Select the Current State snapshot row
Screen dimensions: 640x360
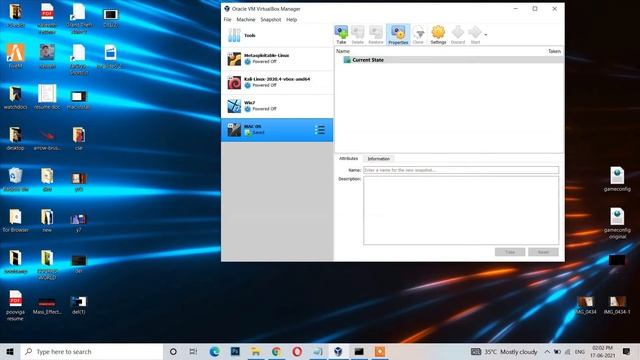(x=449, y=60)
